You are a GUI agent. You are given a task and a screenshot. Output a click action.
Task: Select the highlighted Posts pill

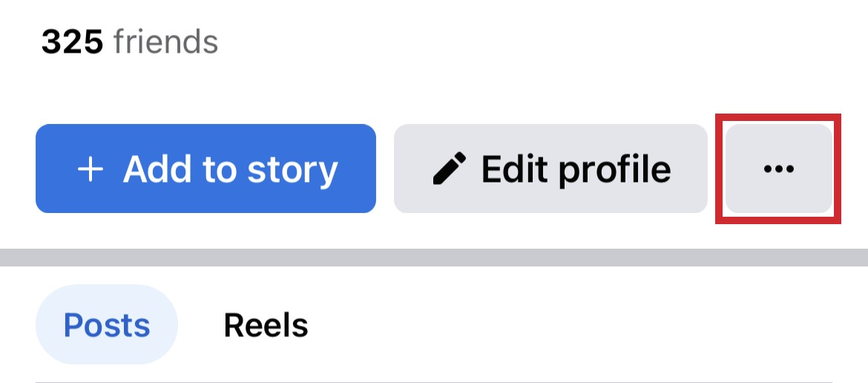click(107, 325)
